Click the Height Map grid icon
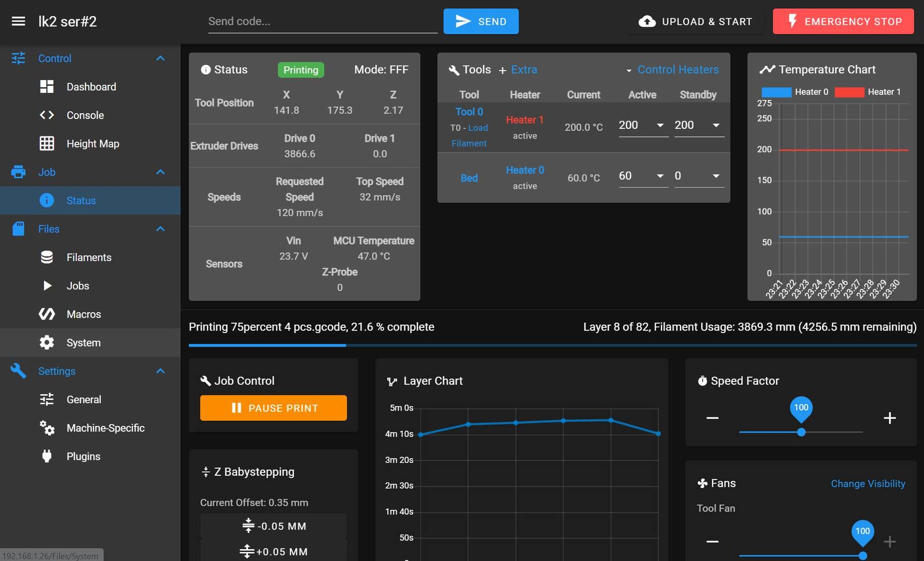924x561 pixels. coord(47,144)
